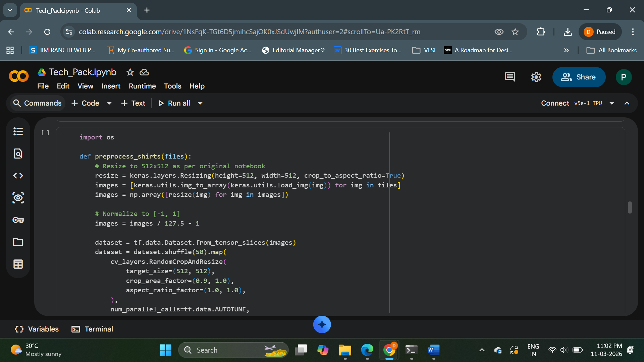
Task: Open the Secrets key icon in sidebar
Action: point(18,220)
